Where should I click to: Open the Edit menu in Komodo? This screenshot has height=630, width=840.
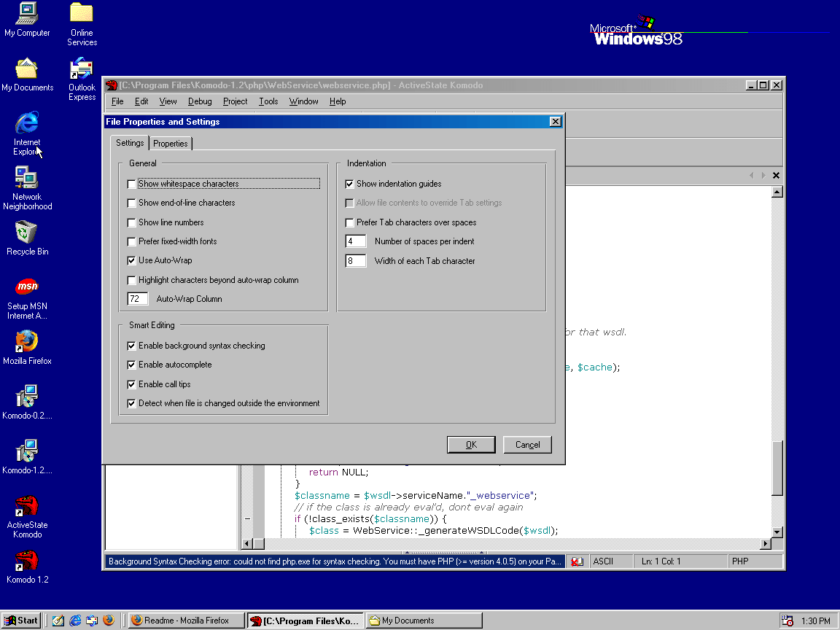pos(141,101)
